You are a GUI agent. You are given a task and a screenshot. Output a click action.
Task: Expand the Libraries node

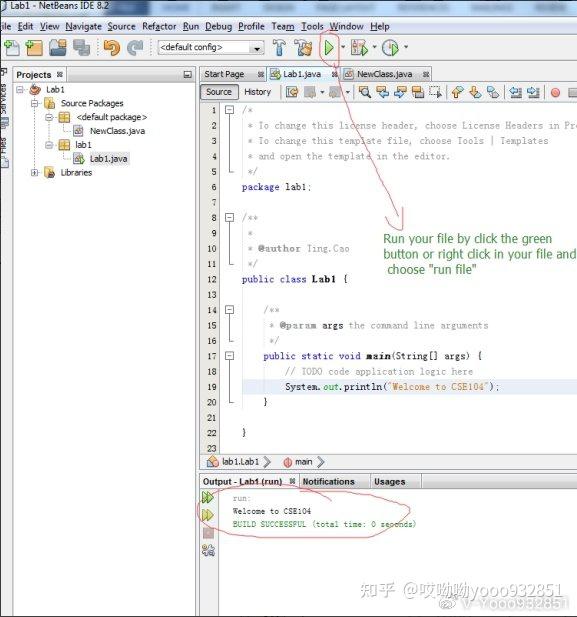click(35, 173)
